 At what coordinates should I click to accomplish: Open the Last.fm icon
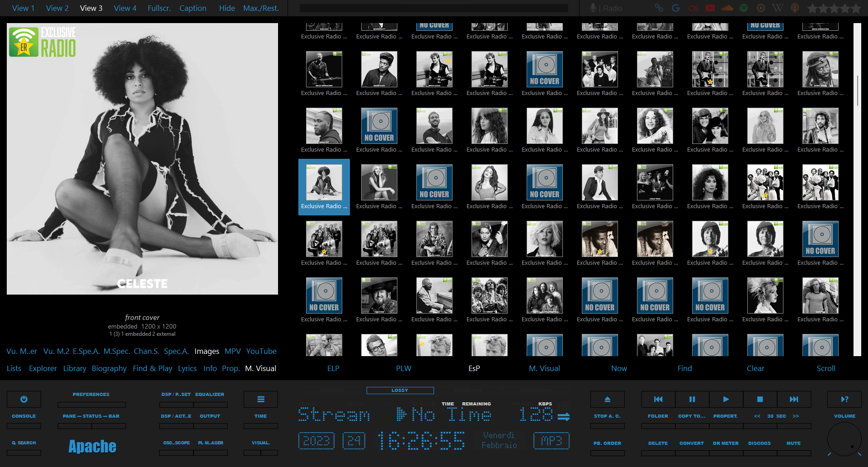693,8
